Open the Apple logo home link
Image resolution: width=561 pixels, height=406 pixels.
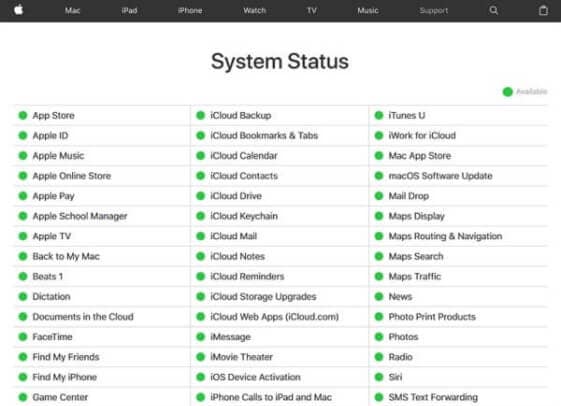point(19,10)
